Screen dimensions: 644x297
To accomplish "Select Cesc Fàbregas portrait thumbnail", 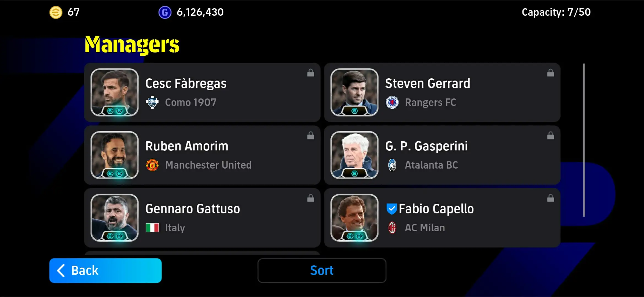I will point(114,92).
